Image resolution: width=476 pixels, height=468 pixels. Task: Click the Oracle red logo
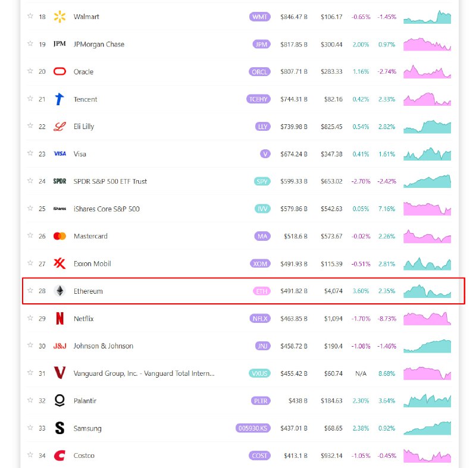coord(59,71)
